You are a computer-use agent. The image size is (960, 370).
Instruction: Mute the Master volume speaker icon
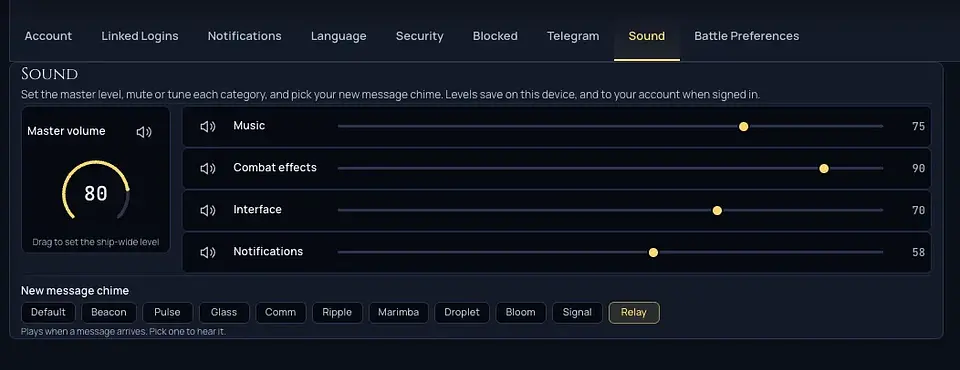coord(144,132)
